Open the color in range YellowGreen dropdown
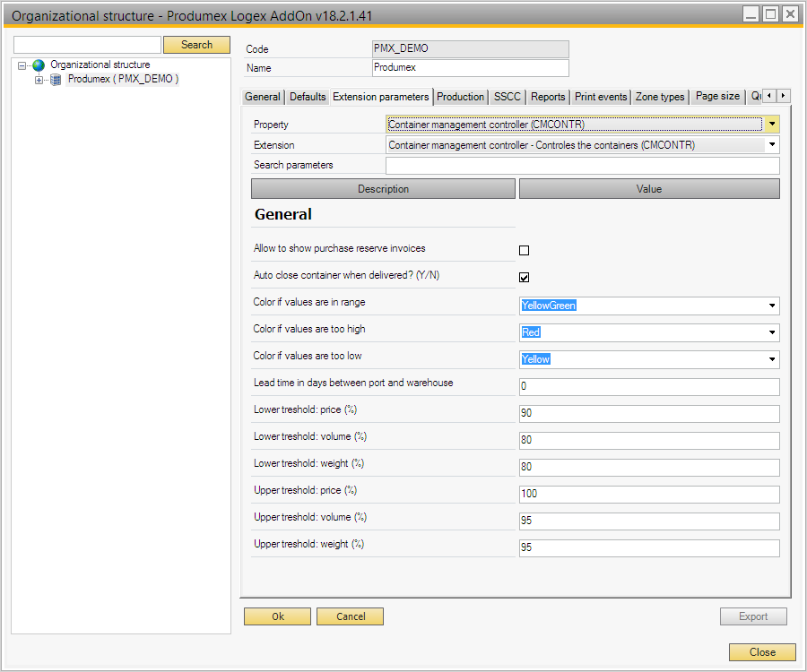This screenshot has width=807, height=672. pos(772,306)
